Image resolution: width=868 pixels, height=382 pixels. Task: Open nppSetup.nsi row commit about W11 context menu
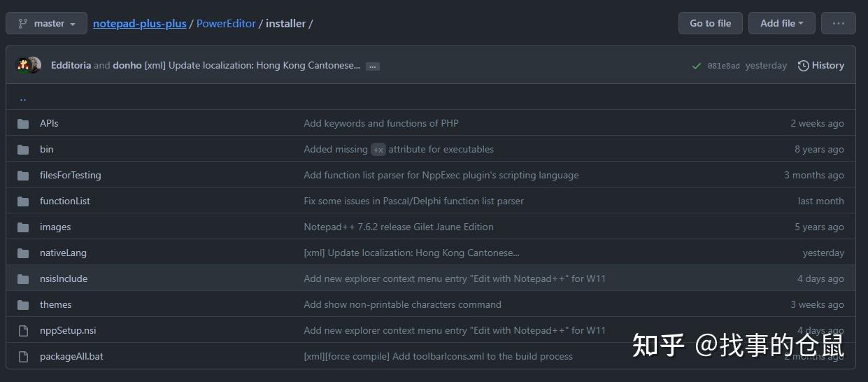pyautogui.click(x=455, y=330)
